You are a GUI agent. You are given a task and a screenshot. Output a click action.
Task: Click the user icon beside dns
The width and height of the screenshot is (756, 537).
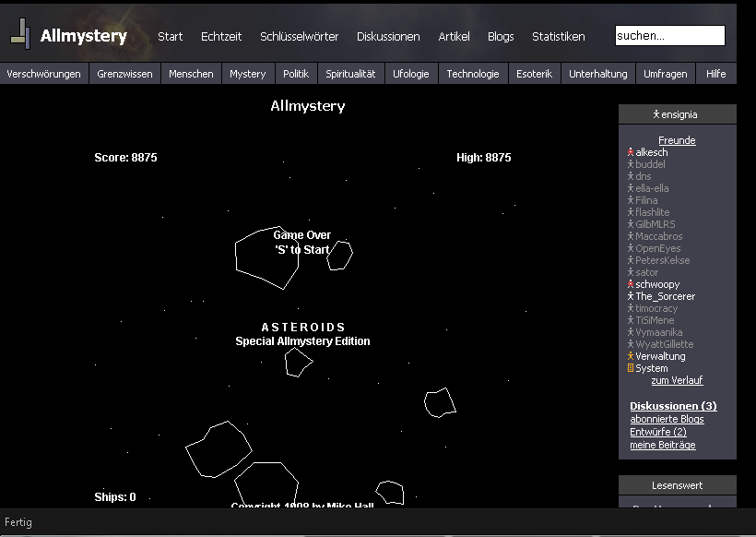631,176
